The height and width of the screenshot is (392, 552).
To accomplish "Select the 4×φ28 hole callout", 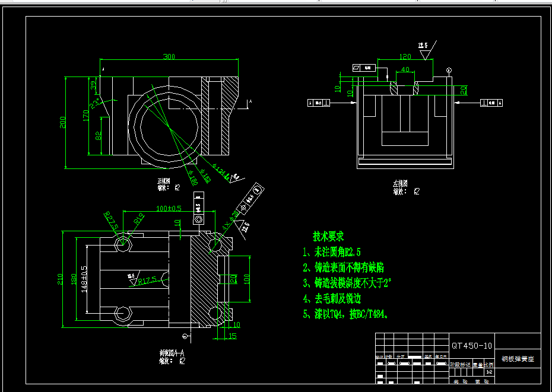I will pos(230,220).
